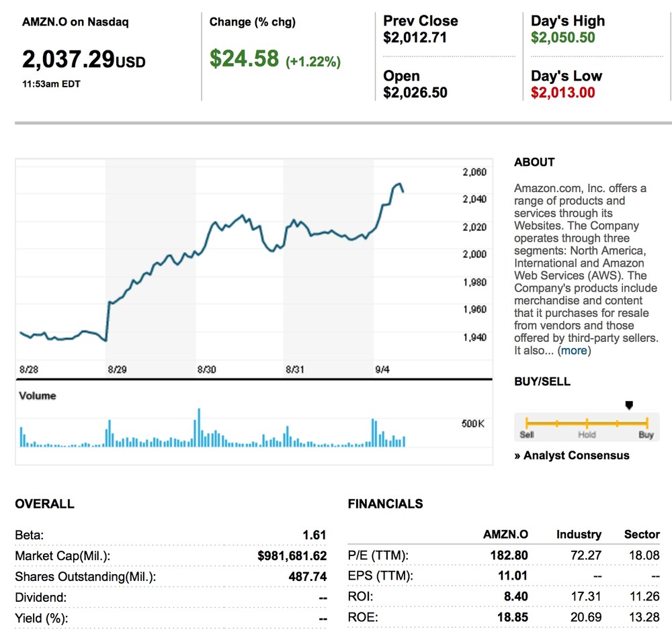Open the (more) link in About
Image resolution: width=672 pixels, height=636 pixels.
(x=574, y=351)
